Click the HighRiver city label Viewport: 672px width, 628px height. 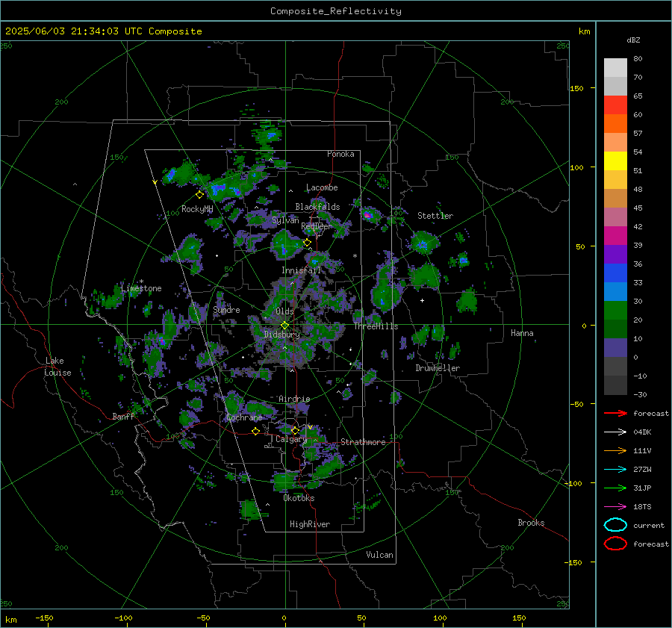(310, 524)
